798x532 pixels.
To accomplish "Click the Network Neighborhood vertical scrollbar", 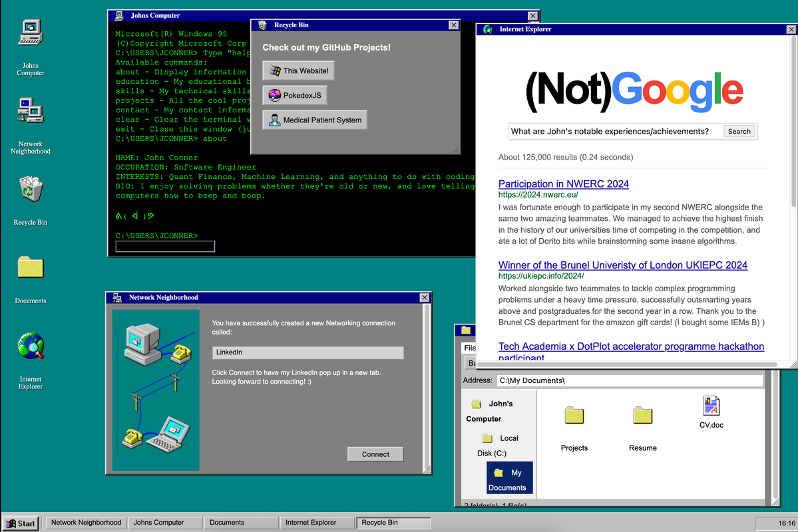I will 427,385.
